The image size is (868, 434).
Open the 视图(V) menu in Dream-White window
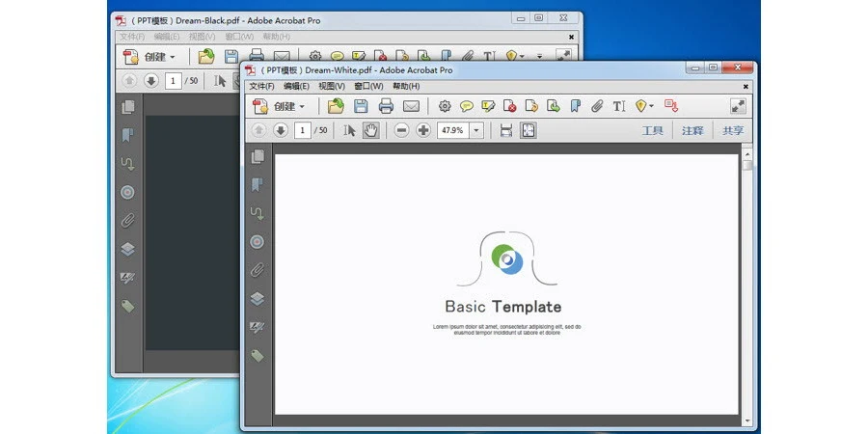332,86
